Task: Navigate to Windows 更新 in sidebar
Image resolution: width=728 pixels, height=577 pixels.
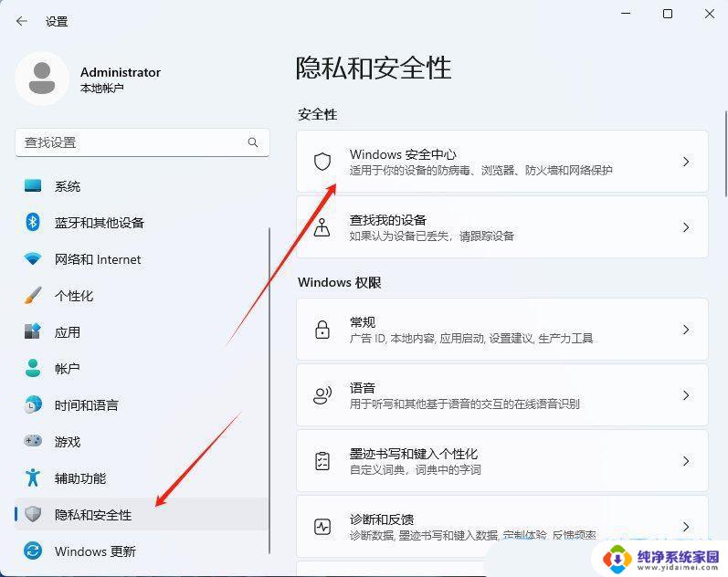Action: click(95, 551)
